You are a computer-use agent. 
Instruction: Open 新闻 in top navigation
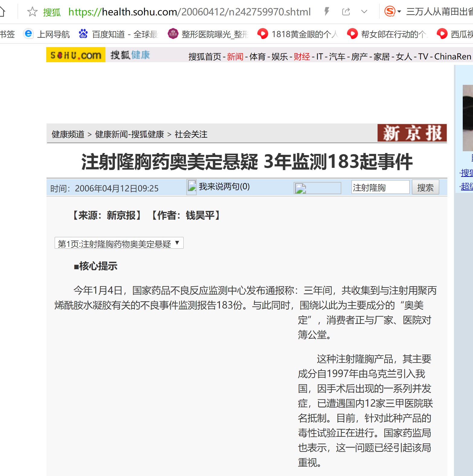pyautogui.click(x=235, y=56)
